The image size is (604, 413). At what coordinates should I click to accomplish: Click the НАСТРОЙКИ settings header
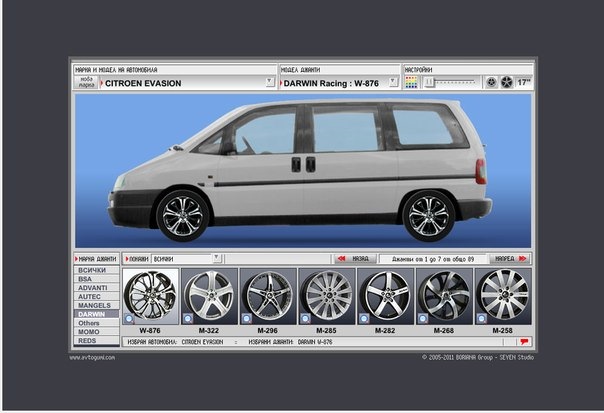(x=418, y=70)
